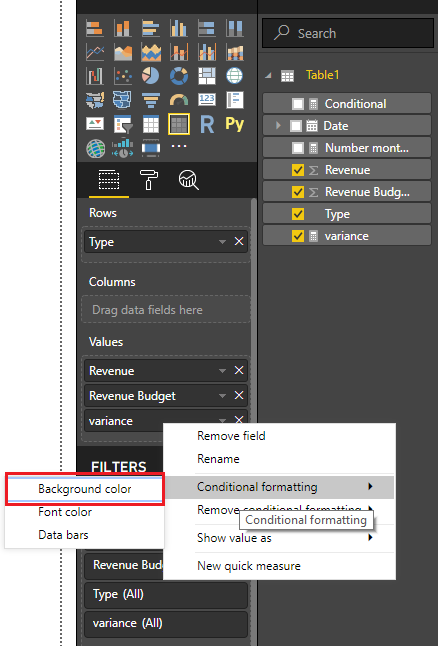Image resolution: width=438 pixels, height=646 pixels.
Task: Switch to the Fields well tab
Action: coord(109,180)
